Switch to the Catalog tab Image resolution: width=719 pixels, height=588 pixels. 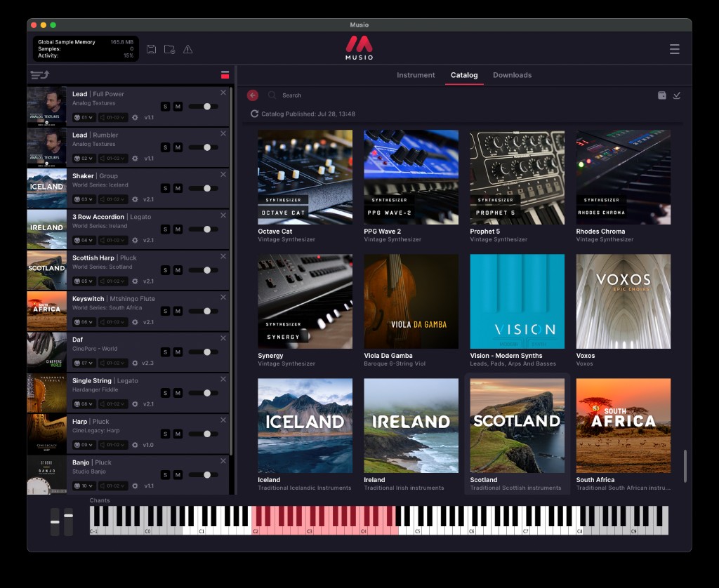point(464,74)
